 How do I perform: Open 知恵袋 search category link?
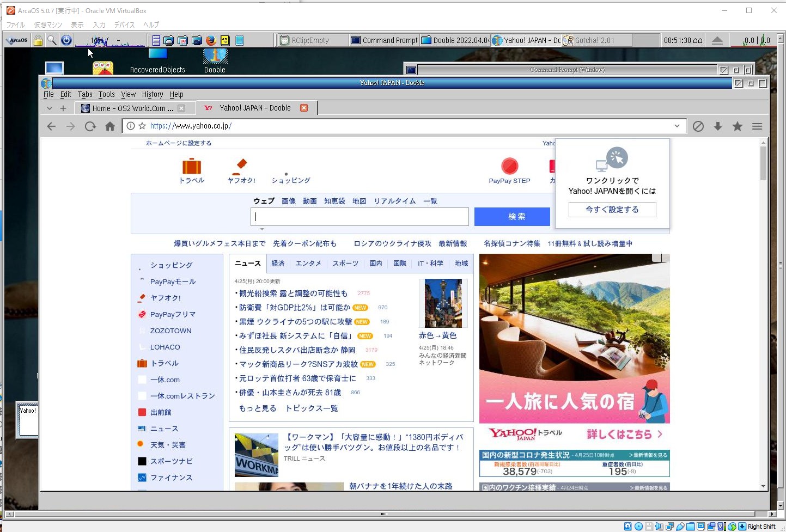click(x=334, y=201)
